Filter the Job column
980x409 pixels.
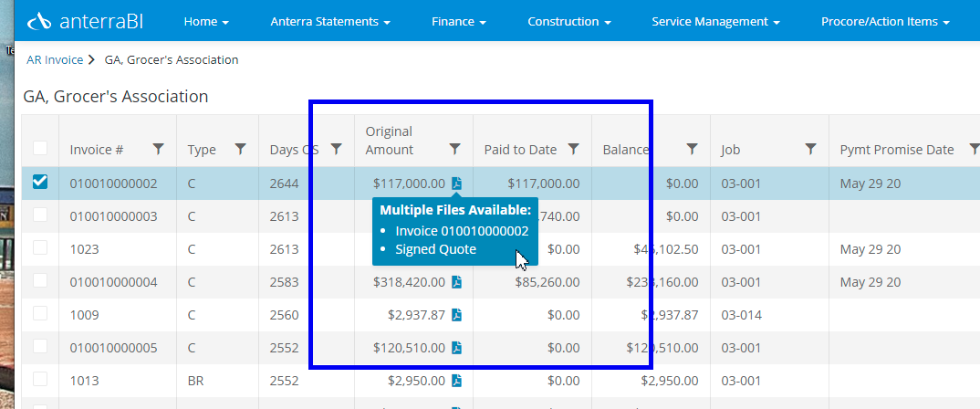pos(810,149)
